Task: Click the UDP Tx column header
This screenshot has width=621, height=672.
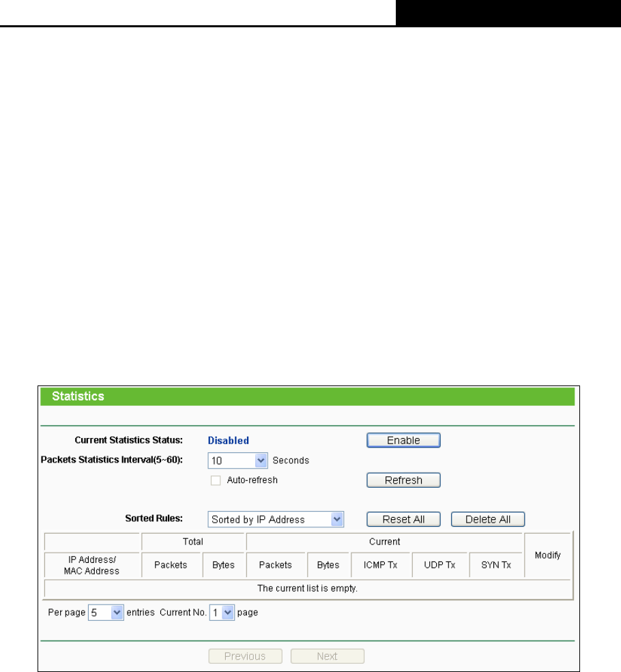Action: point(439,565)
